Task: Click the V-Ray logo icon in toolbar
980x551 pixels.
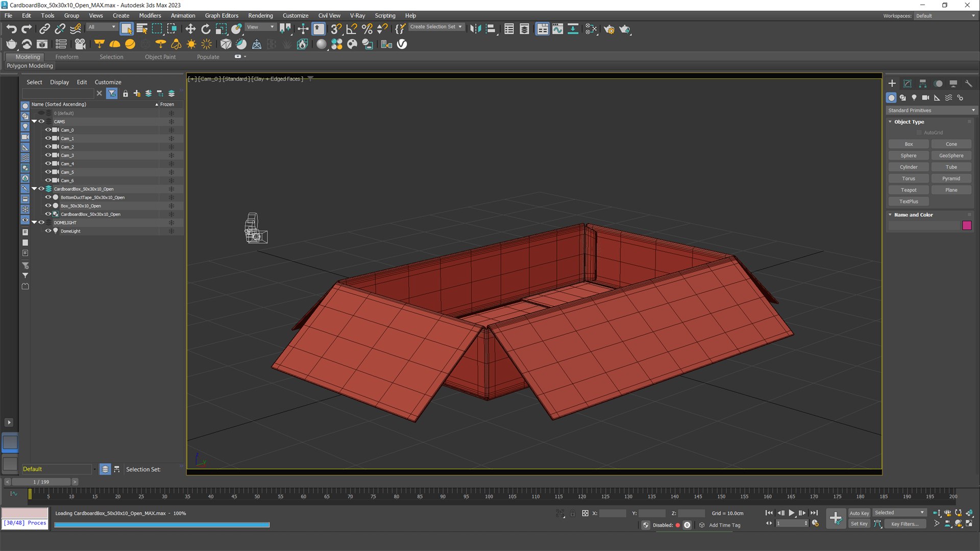Action: click(402, 44)
